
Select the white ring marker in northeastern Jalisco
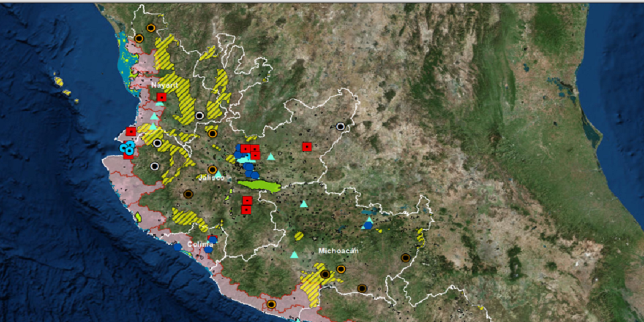[341, 126]
